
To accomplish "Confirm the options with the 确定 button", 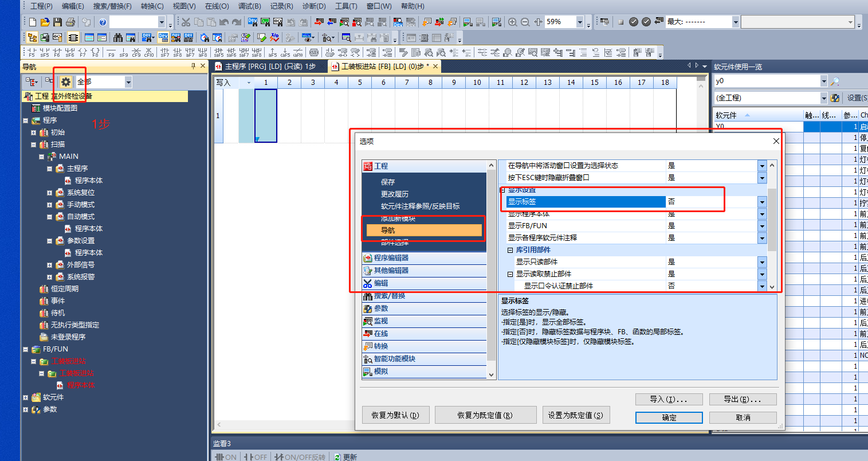I will click(x=669, y=417).
